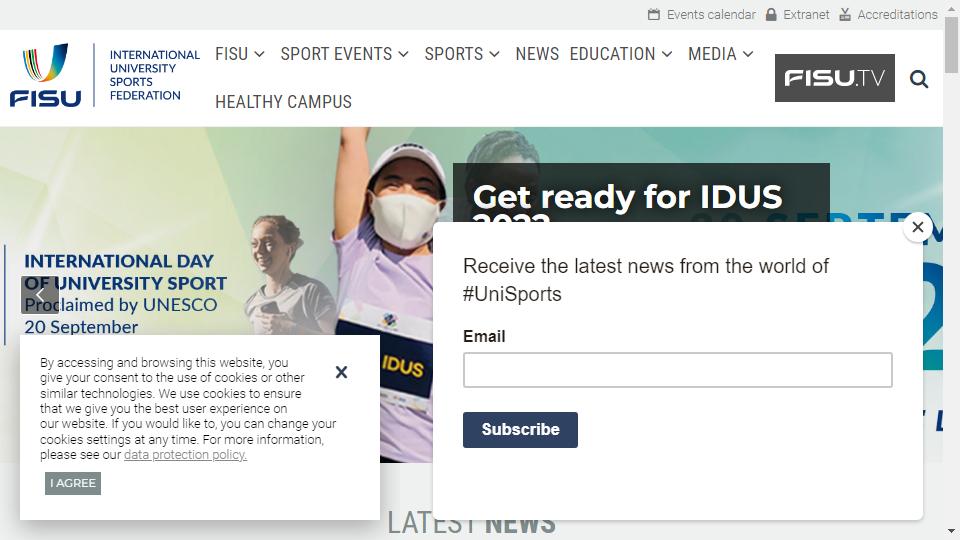Expand the Media dropdown
Viewport: 960px width, 540px height.
point(721,54)
